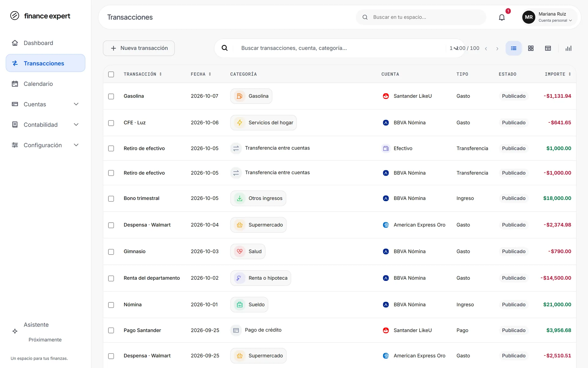Open the Cuenta personal account dropdown
The image size is (588, 368).
555,21
